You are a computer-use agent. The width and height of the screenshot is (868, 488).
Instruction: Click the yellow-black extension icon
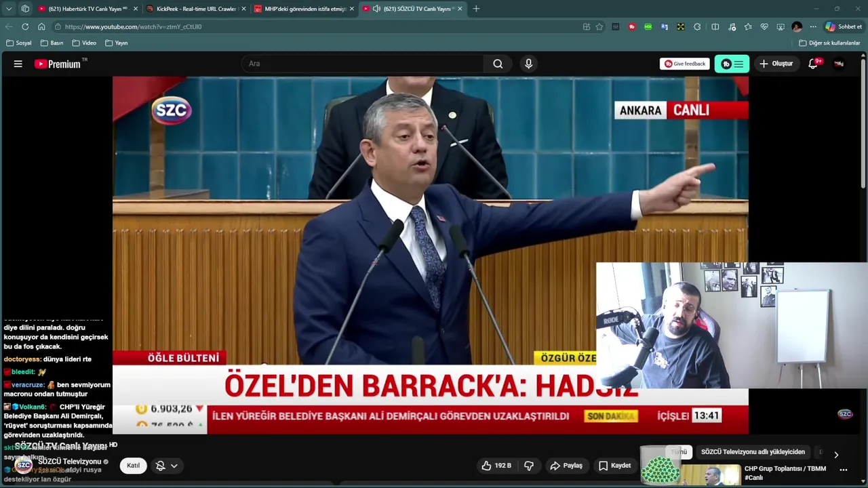[x=680, y=26]
